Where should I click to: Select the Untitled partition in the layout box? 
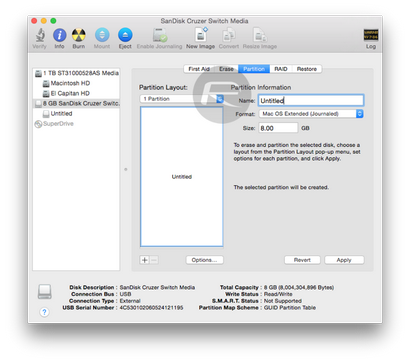(x=182, y=177)
